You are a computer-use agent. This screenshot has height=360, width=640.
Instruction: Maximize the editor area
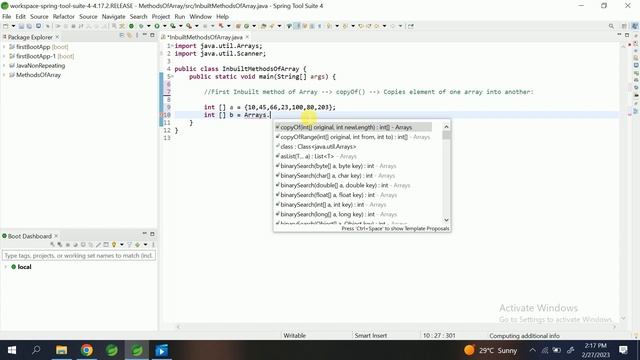pos(627,36)
